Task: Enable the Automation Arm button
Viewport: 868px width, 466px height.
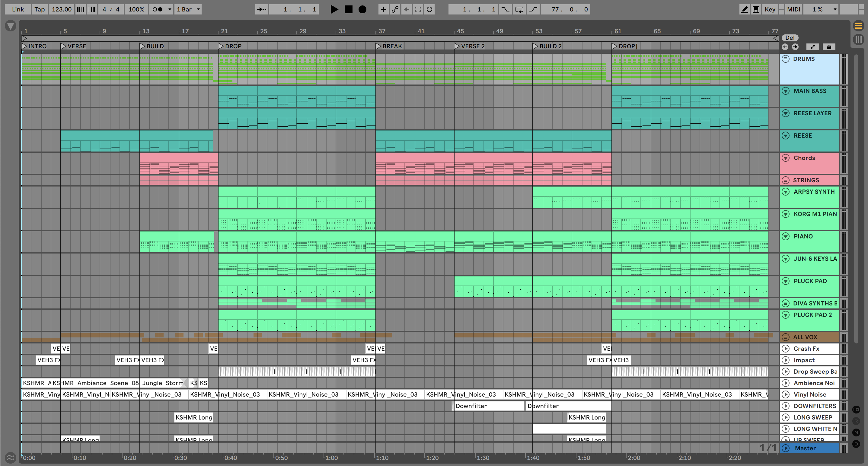Action: [395, 9]
